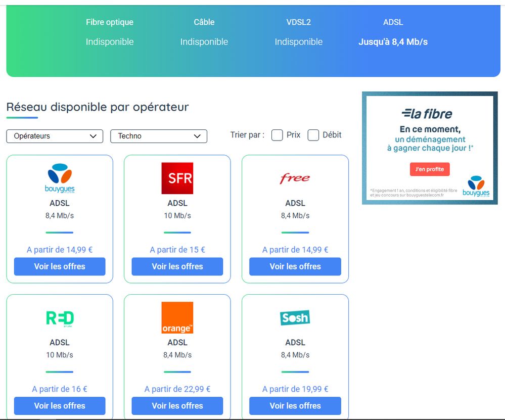Click Indisponible under Fibre optique
Viewport: 505px width, 420px height.
(110, 42)
